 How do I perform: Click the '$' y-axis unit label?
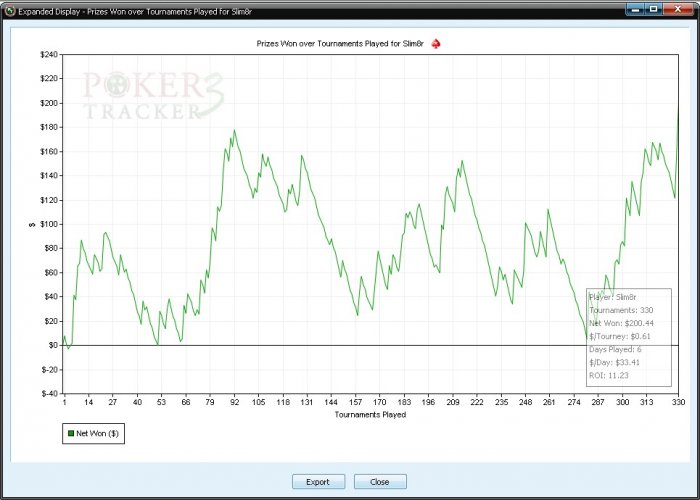(32, 225)
